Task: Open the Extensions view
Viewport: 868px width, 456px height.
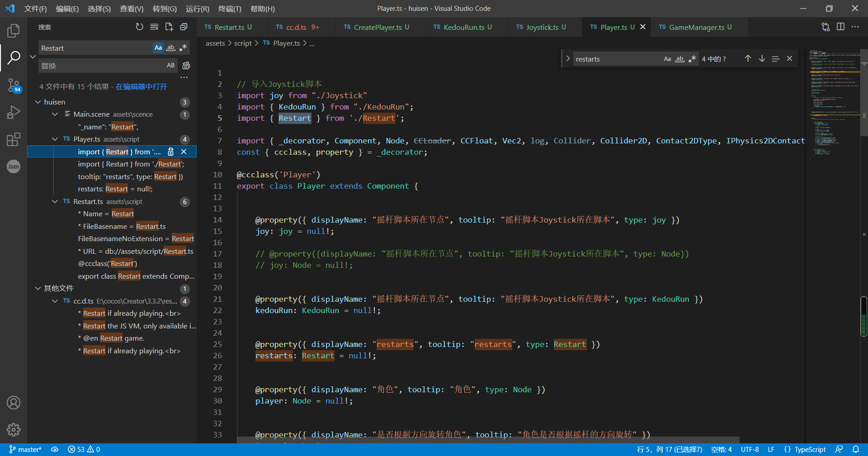Action: (x=14, y=139)
